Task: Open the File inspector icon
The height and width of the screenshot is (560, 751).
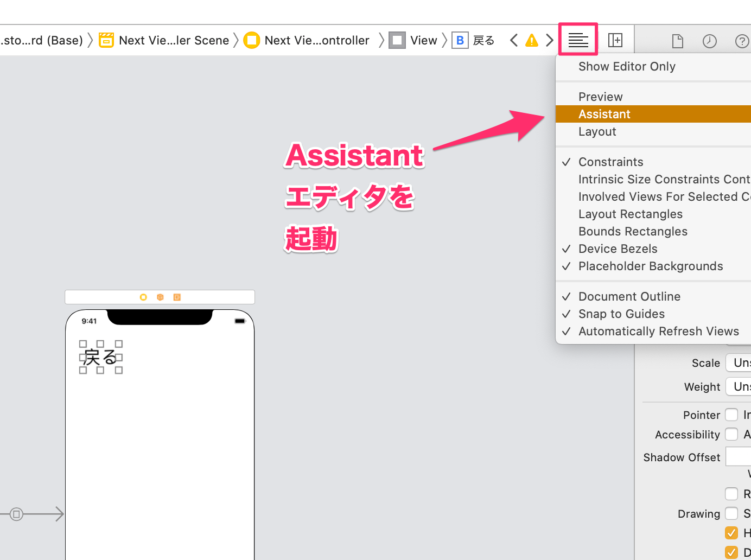Action: pos(677,40)
